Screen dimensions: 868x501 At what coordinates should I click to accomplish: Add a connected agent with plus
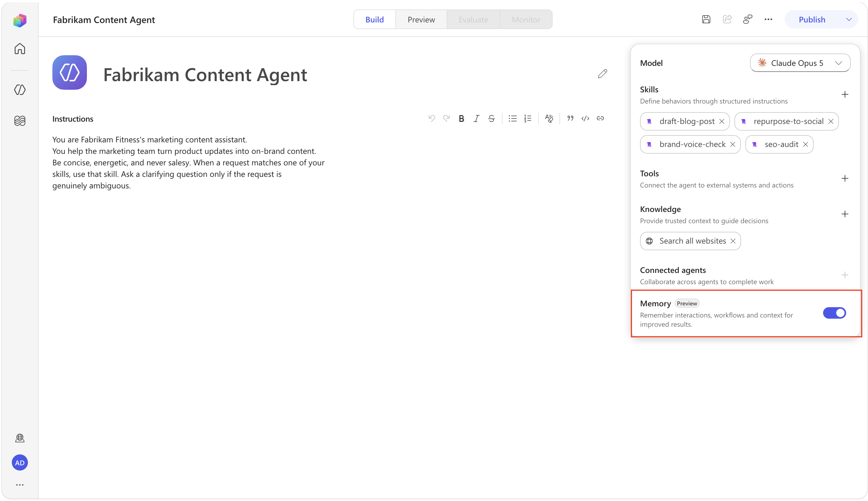[x=845, y=275]
